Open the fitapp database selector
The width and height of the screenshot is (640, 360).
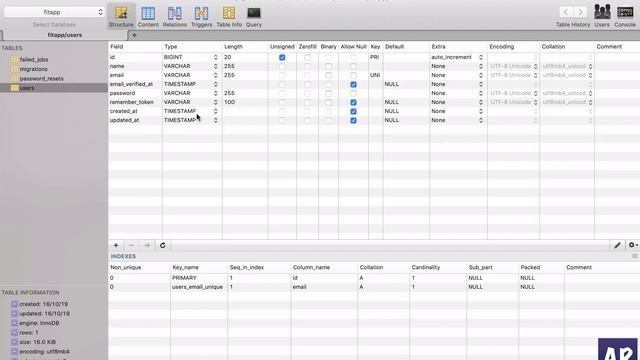click(x=54, y=12)
